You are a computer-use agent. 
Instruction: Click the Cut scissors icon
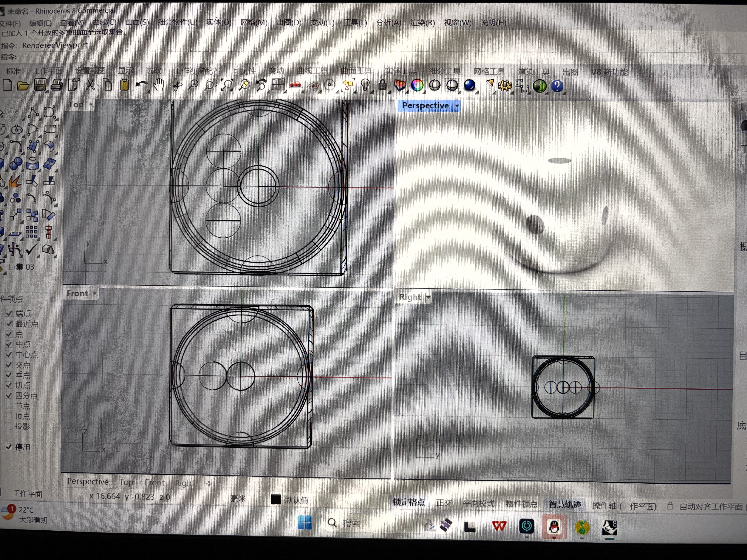point(90,85)
